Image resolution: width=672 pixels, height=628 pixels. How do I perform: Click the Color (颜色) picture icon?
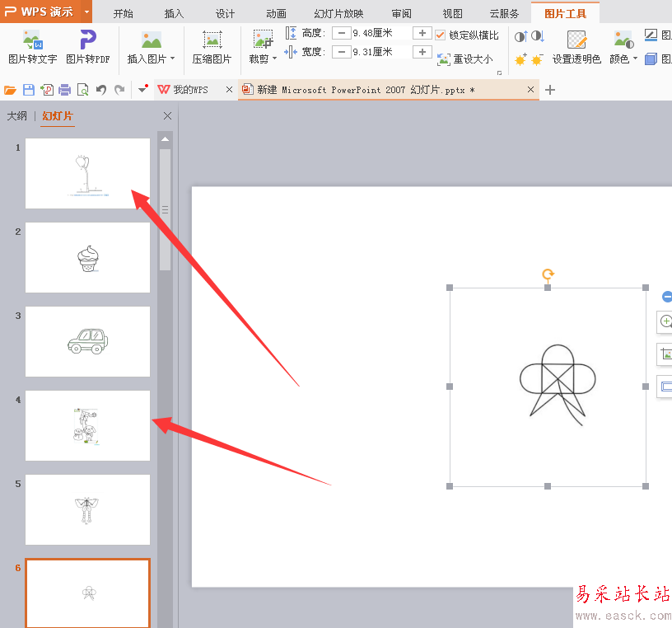click(623, 40)
